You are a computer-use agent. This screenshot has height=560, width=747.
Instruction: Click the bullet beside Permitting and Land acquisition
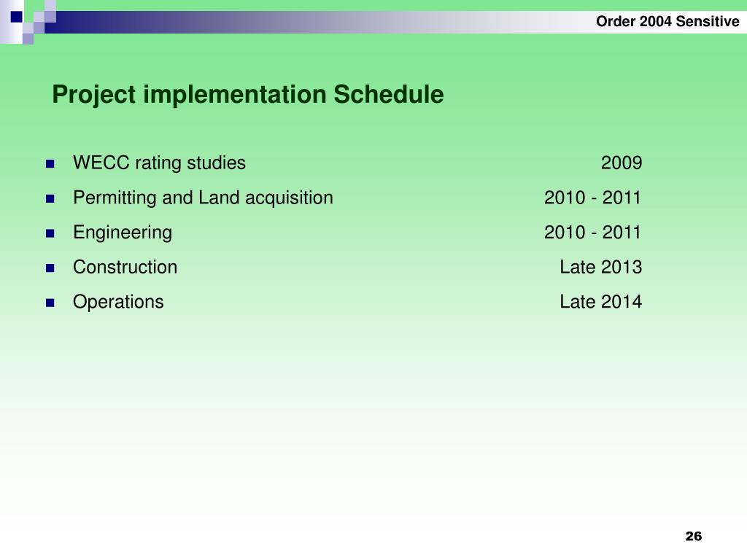point(50,198)
